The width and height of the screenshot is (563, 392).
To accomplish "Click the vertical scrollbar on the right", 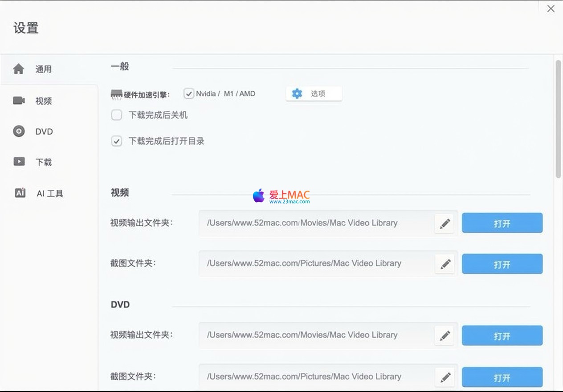I will (558, 119).
